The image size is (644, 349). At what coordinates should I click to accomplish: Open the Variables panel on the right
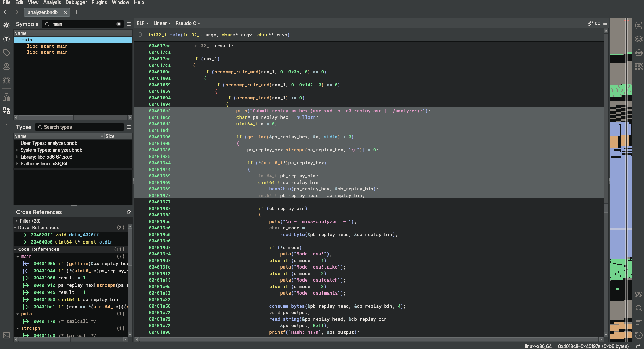tap(639, 25)
